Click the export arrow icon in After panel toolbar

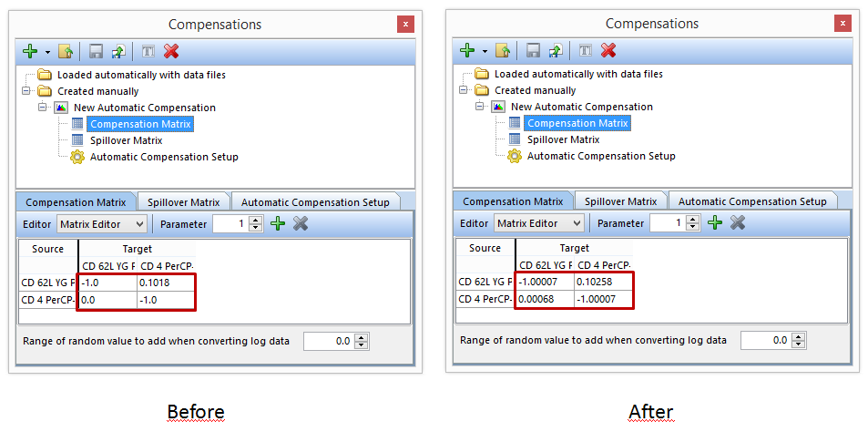[x=556, y=51]
